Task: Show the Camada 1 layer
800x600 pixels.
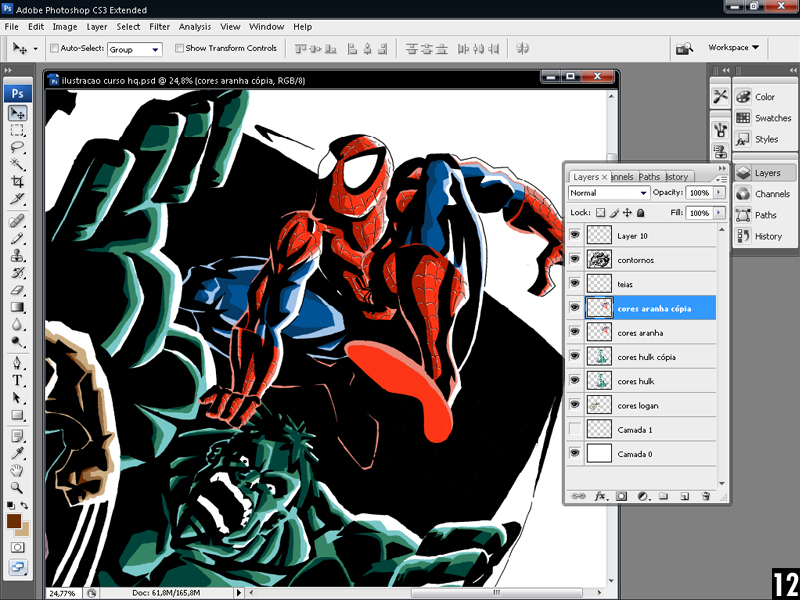Action: click(575, 429)
